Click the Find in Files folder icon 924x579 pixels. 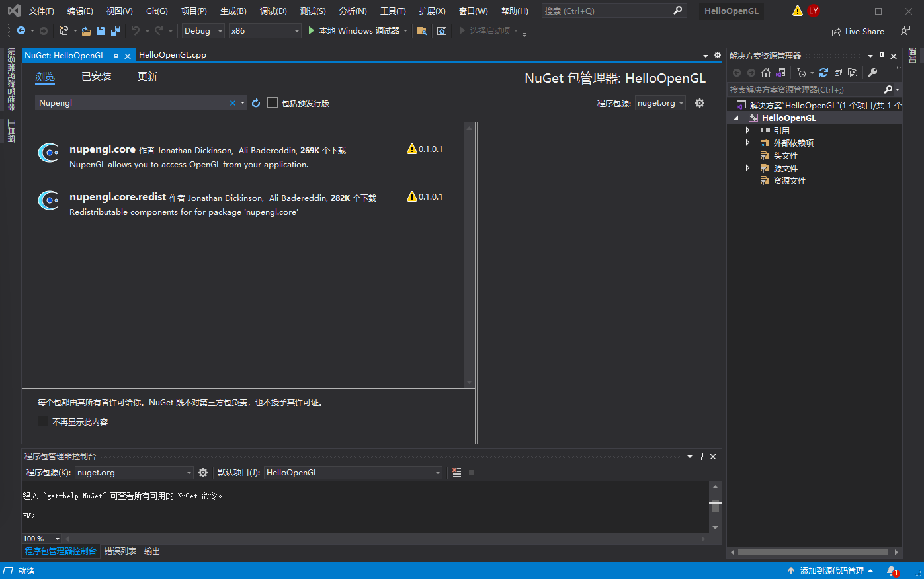pyautogui.click(x=422, y=31)
